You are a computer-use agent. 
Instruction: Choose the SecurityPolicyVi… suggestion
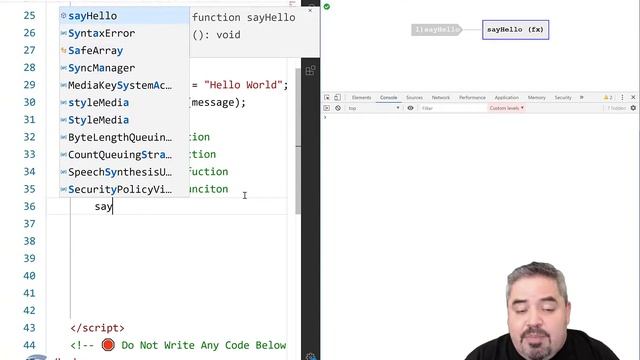124,189
